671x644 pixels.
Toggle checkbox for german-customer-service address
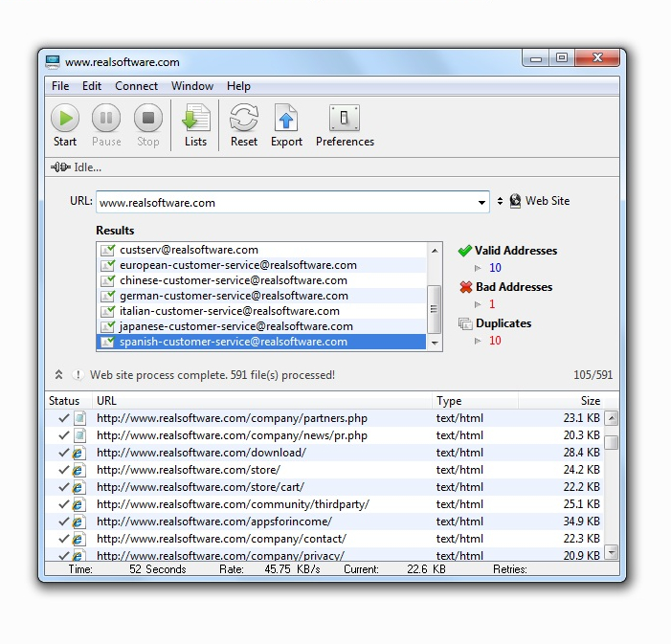(x=109, y=296)
